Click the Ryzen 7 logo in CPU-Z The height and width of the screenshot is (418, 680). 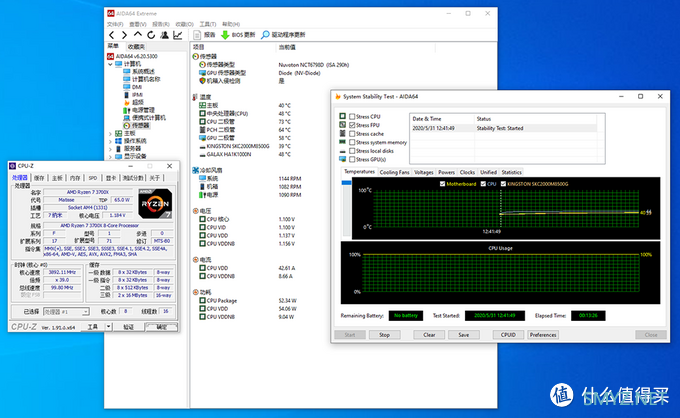pos(155,203)
